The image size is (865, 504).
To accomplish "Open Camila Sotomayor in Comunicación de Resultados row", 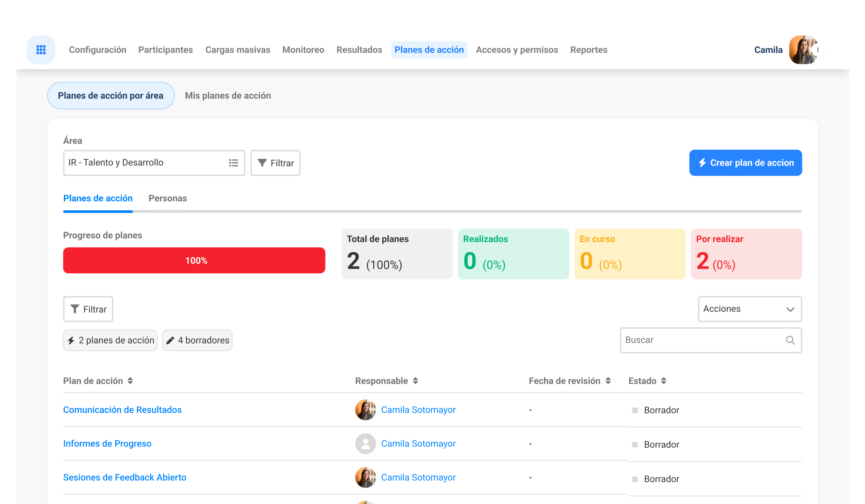I will click(x=418, y=410).
